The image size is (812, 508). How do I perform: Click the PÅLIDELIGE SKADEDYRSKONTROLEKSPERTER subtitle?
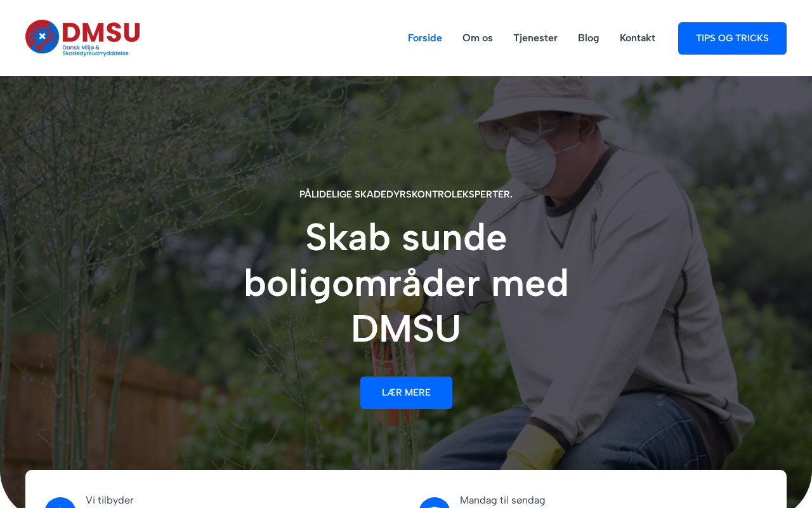406,194
